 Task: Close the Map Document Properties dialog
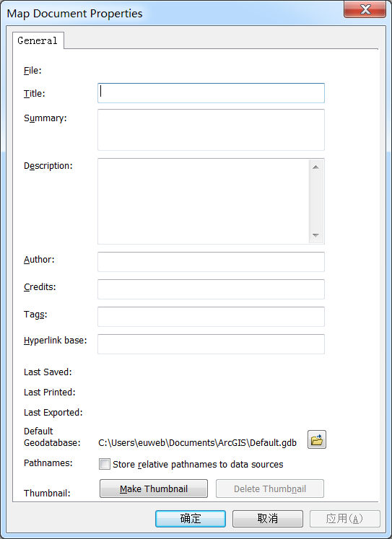[365, 9]
